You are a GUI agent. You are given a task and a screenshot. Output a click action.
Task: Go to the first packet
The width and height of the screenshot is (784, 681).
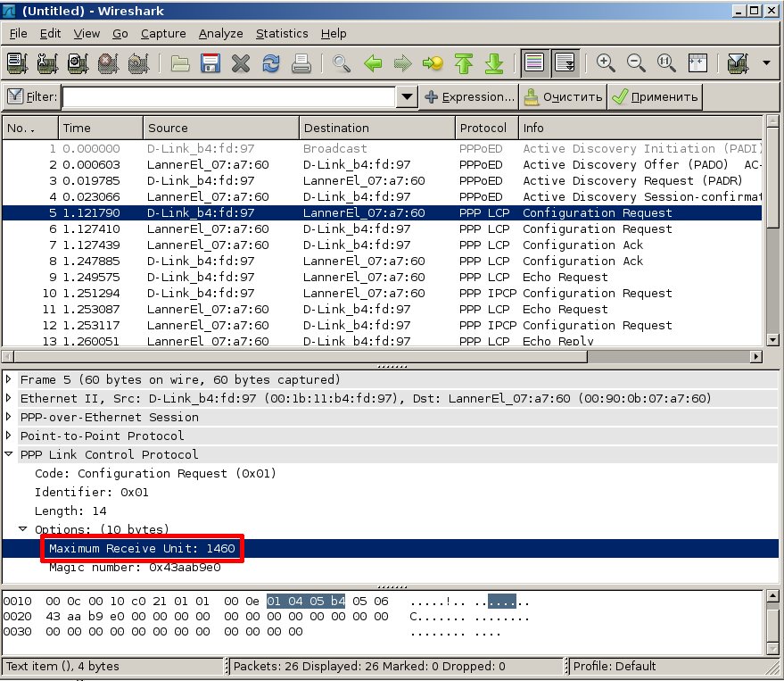(463, 63)
